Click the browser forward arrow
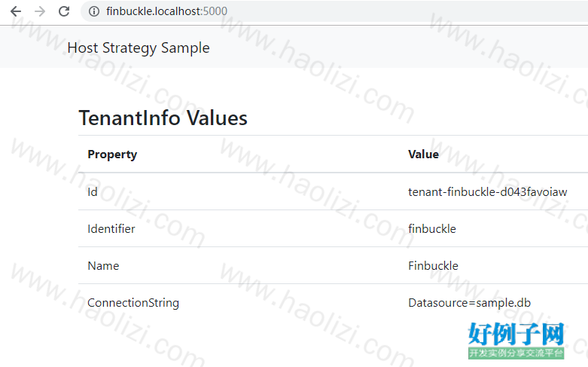 point(40,11)
